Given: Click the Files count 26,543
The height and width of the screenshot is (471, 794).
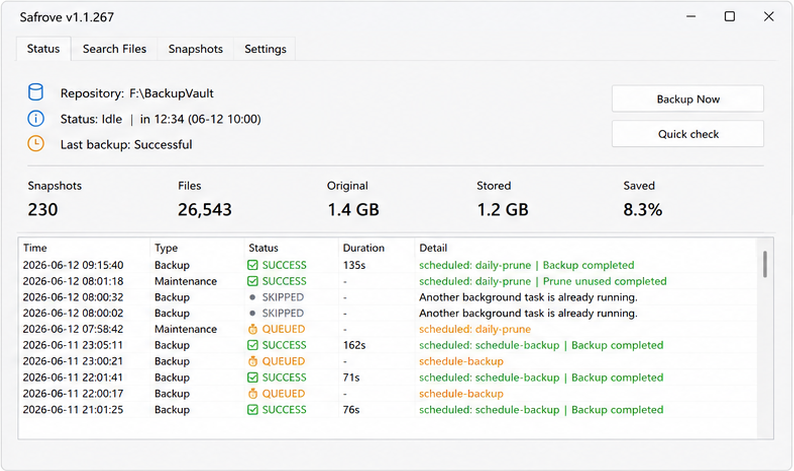Looking at the screenshot, I should click(205, 210).
